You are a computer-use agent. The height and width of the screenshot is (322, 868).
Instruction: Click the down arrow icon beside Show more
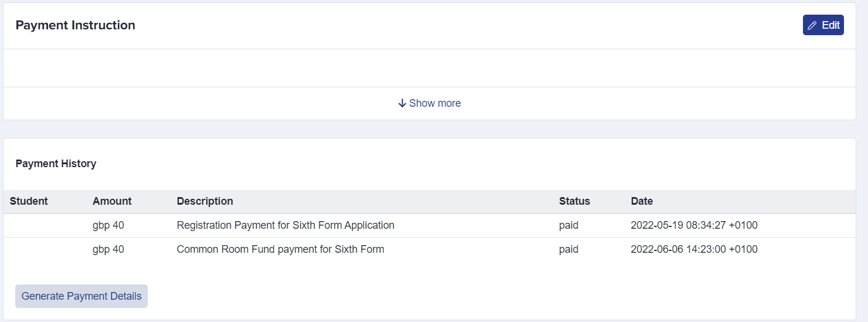click(402, 103)
